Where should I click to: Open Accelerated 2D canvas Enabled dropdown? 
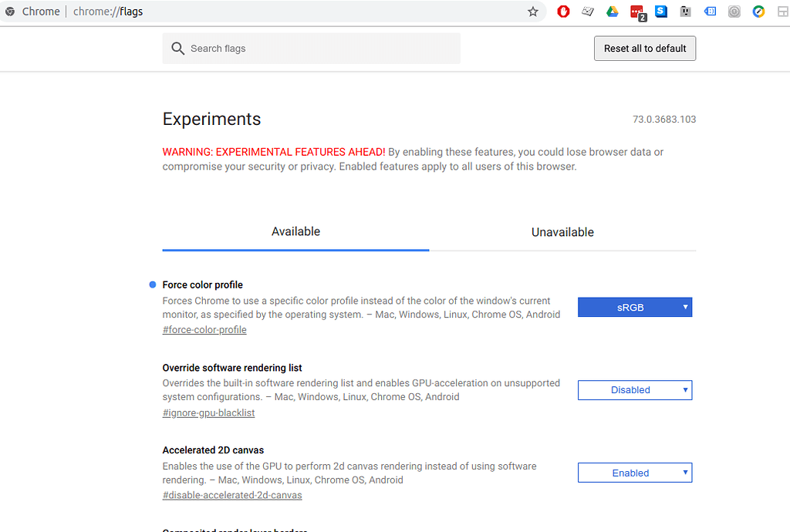(x=635, y=473)
